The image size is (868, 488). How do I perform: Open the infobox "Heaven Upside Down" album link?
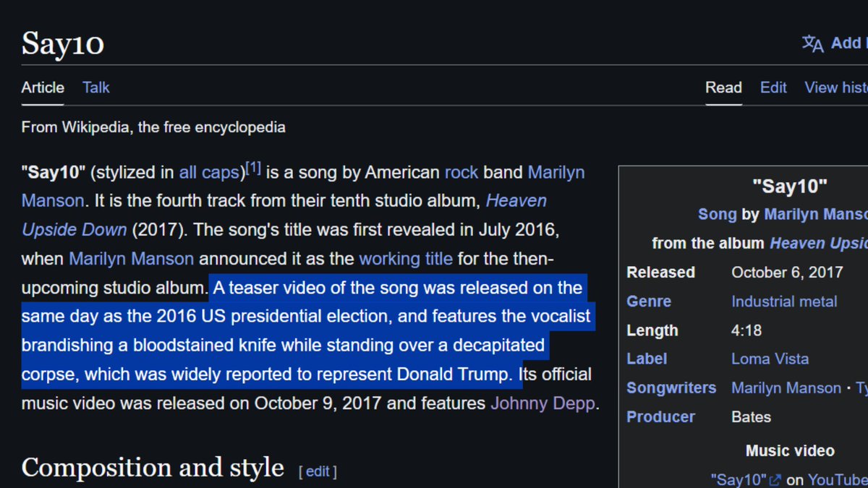[819, 244]
